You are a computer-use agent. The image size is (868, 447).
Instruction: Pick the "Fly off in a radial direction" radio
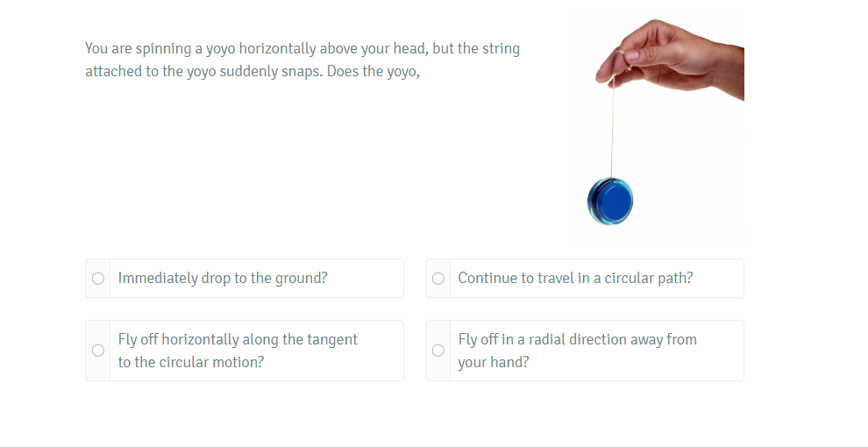pyautogui.click(x=438, y=351)
